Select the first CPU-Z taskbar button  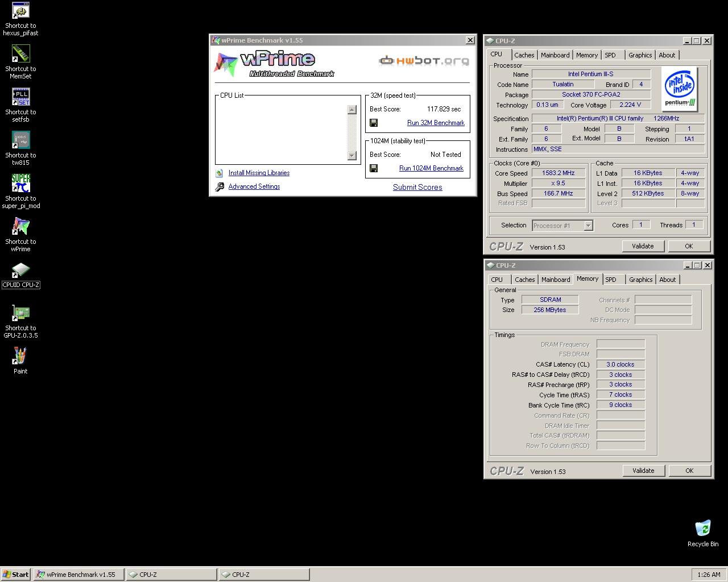click(x=171, y=575)
